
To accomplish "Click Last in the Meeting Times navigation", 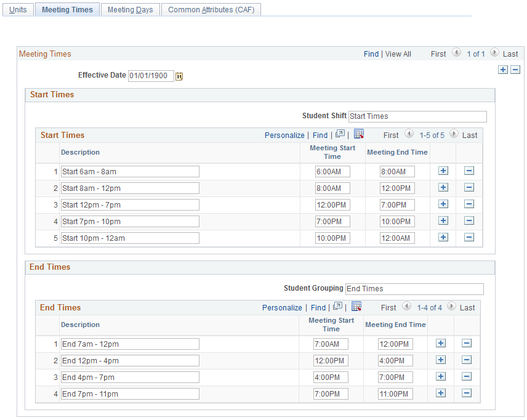I will pos(511,54).
